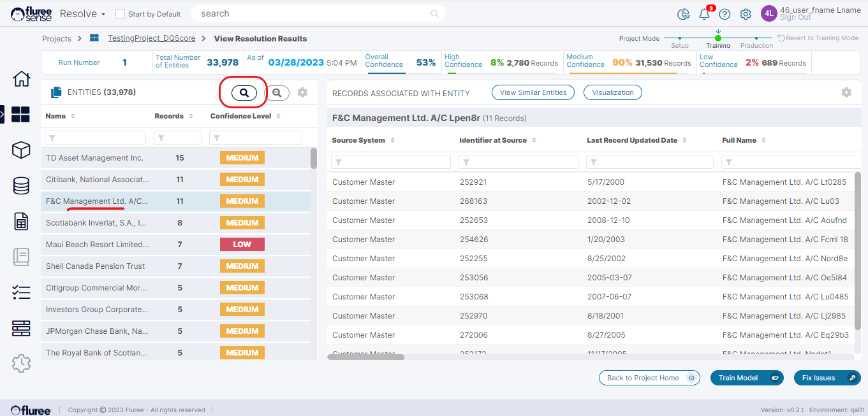Image resolution: width=868 pixels, height=416 pixels.
Task: Click the pie chart icon in header
Action: (x=683, y=14)
